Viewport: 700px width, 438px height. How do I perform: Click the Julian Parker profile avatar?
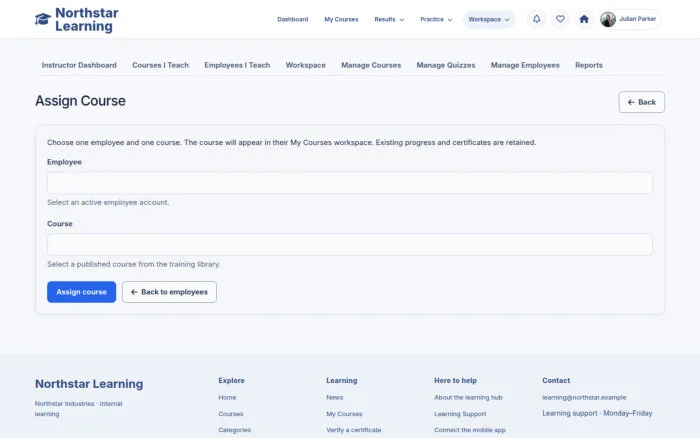608,19
